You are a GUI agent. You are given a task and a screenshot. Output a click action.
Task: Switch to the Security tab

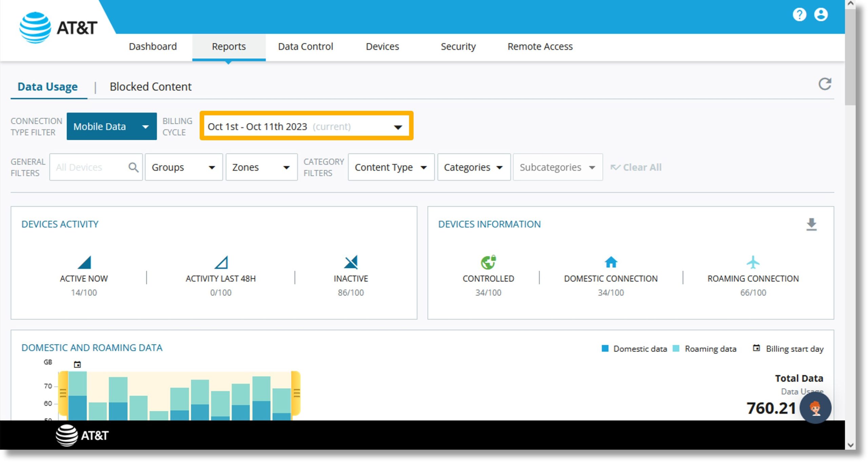(458, 46)
